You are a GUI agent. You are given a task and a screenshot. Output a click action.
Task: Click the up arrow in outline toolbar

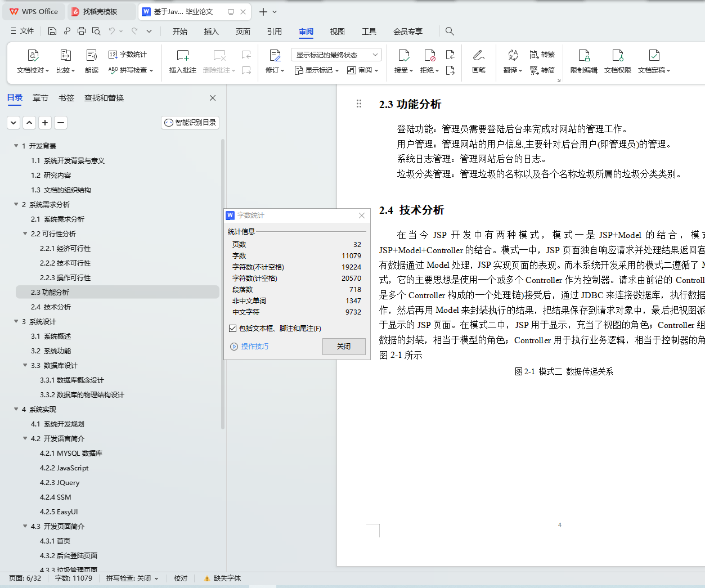pyautogui.click(x=30, y=122)
